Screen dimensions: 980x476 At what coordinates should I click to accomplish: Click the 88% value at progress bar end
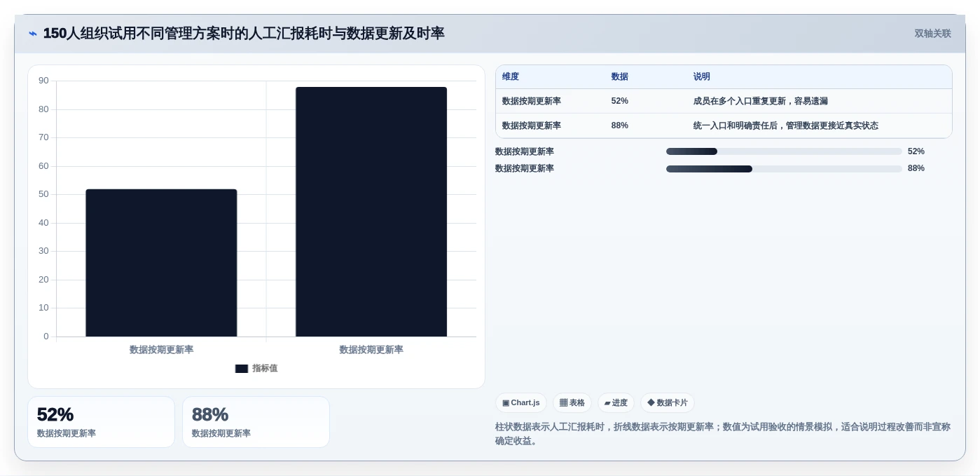click(916, 168)
